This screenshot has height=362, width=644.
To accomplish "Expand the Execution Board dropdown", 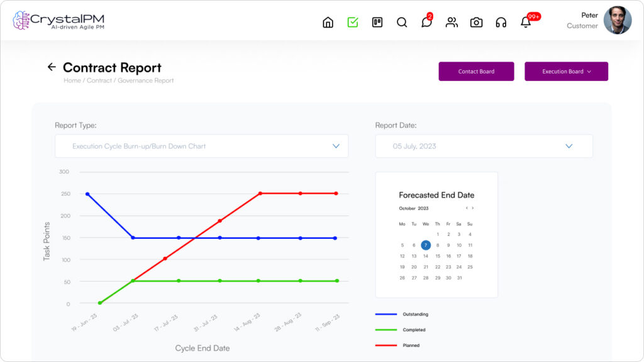I will (565, 71).
